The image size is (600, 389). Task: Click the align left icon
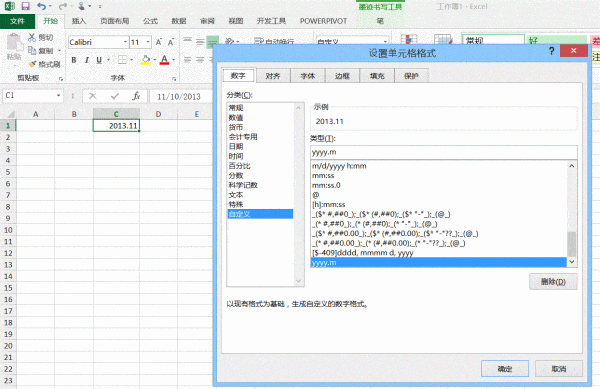pyautogui.click(x=187, y=60)
